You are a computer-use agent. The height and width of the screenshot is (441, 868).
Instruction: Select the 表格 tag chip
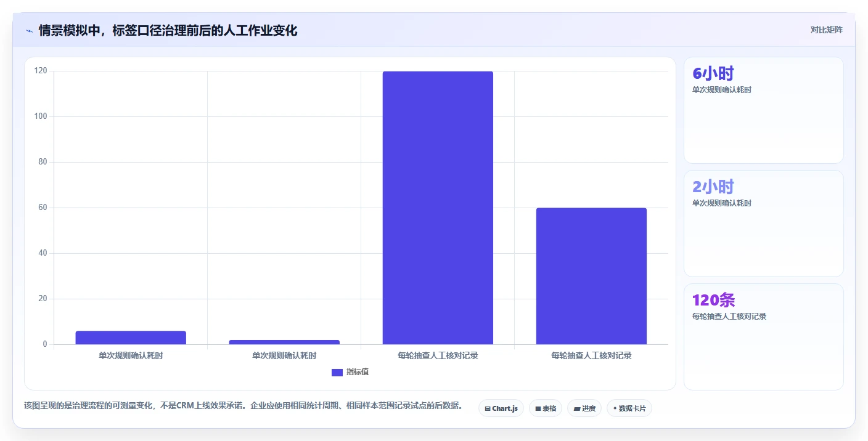546,408
